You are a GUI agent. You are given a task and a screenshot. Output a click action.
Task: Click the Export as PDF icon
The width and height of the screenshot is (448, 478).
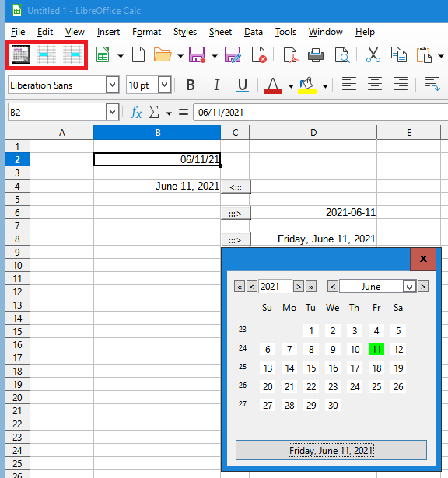[289, 55]
